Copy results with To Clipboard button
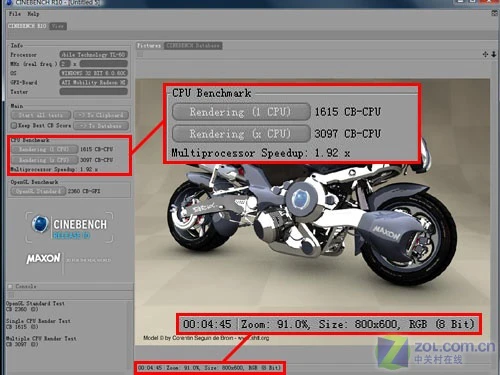The height and width of the screenshot is (375, 500). pos(101,115)
